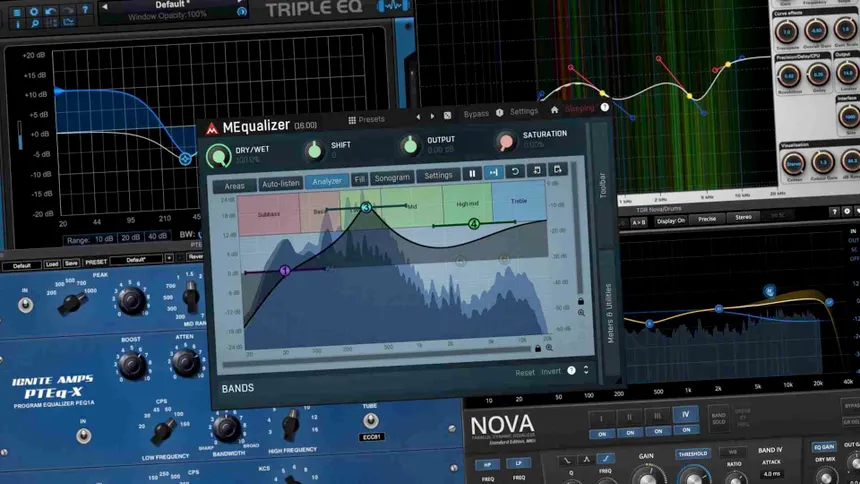Click the import file icon in MEqualizer graph toolbar
The width and height of the screenshot is (860, 484).
[536, 170]
